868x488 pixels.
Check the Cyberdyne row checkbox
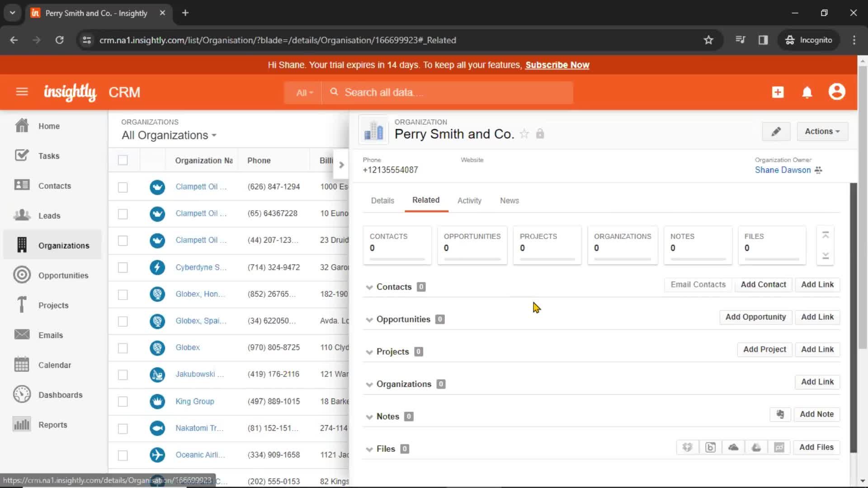coord(123,267)
